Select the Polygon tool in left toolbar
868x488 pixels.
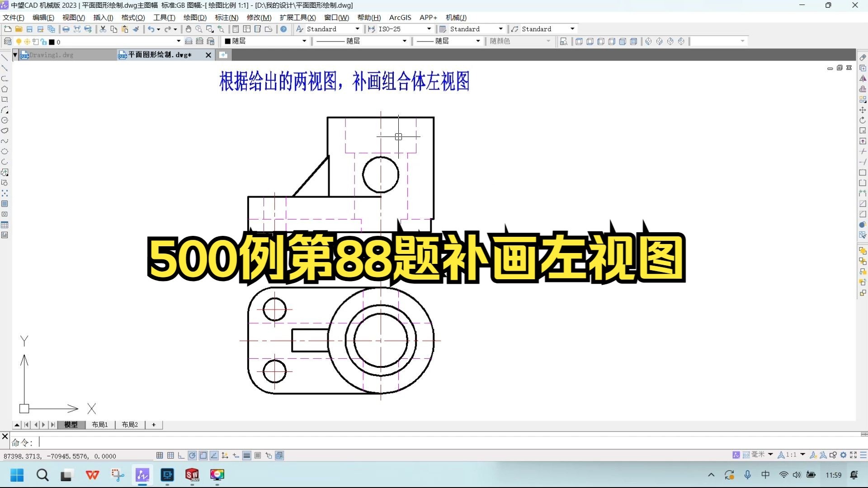pyautogui.click(x=5, y=89)
